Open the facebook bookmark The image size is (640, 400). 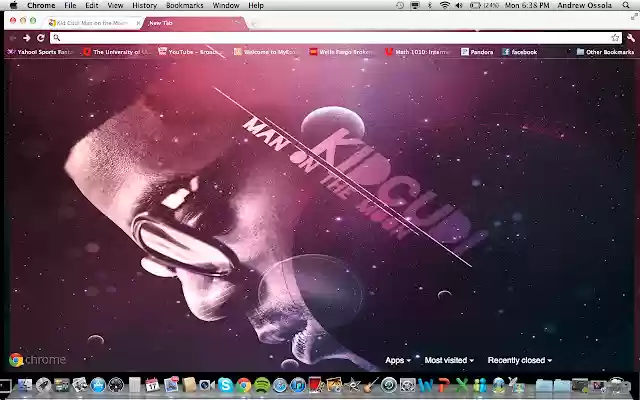click(520, 52)
